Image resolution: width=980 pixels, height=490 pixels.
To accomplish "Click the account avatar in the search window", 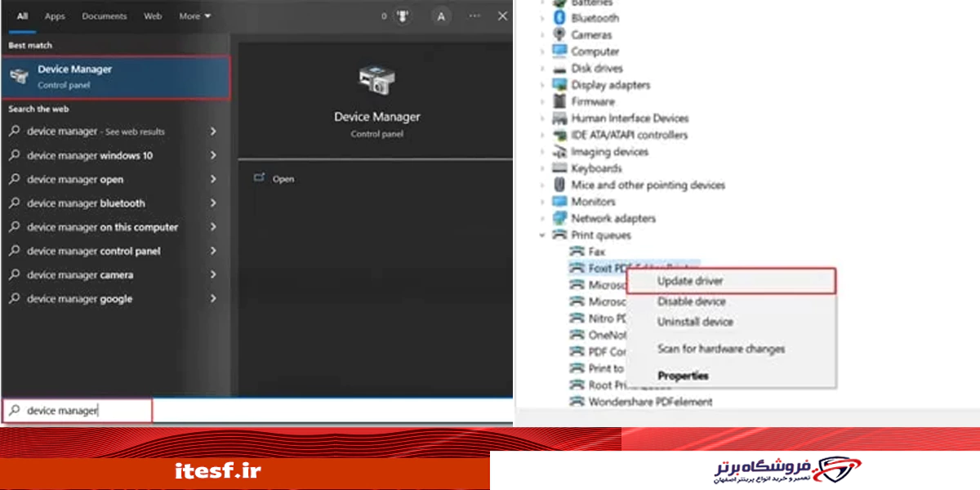I will (x=441, y=16).
